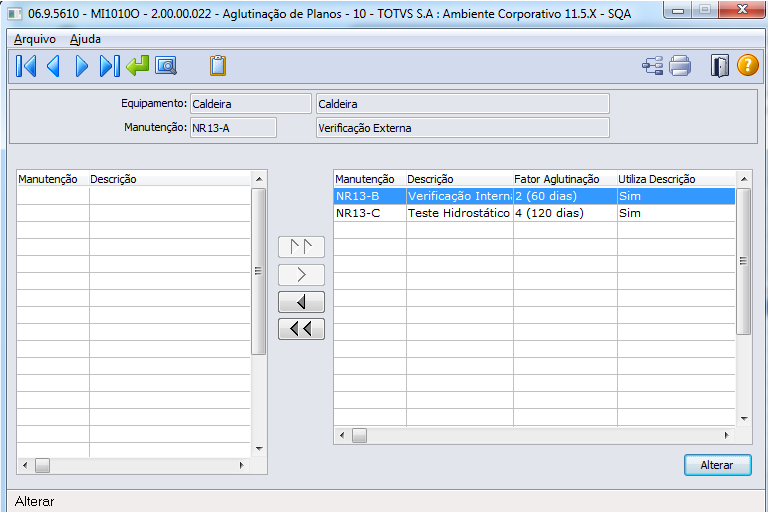Click the right grid vertical scrollbar thumb

click(x=744, y=261)
